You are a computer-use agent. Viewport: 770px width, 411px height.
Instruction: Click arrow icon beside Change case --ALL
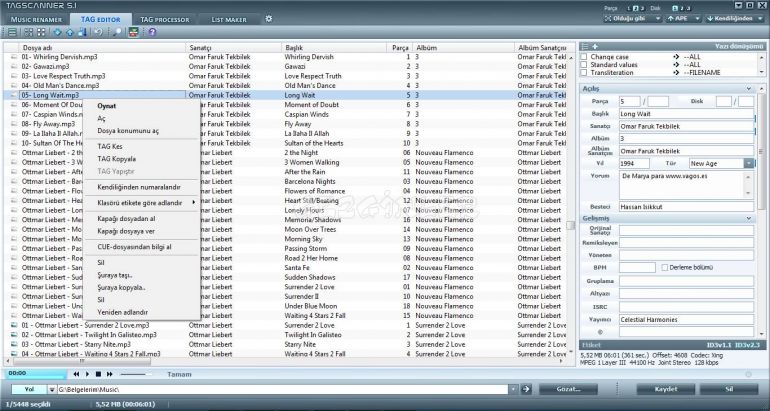(677, 57)
